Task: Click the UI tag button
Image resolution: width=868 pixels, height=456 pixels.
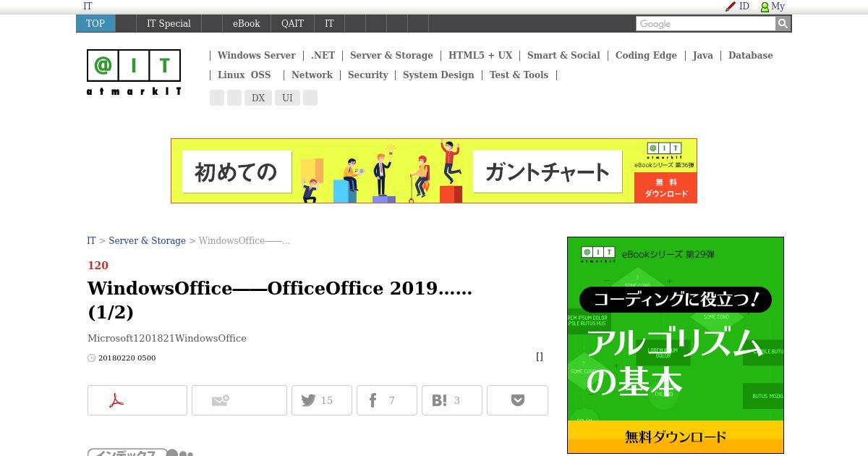Action: 287,98
